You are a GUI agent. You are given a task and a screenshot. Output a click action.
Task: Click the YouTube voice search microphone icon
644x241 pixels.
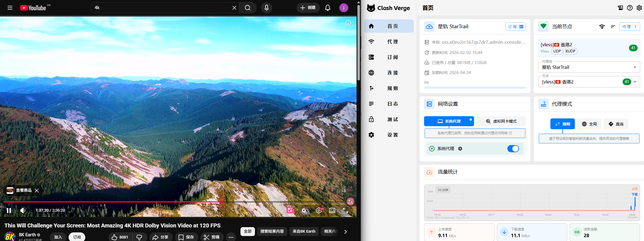pyautogui.click(x=266, y=8)
